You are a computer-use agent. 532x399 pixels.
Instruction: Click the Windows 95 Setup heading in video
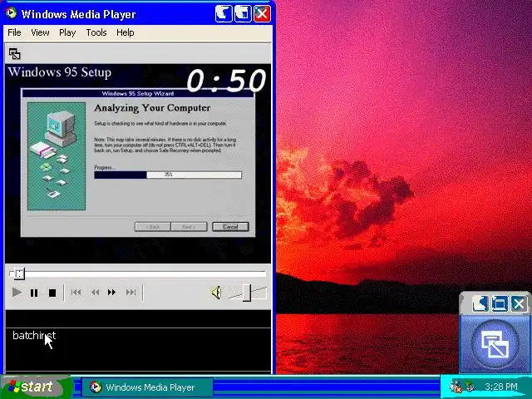pyautogui.click(x=60, y=72)
